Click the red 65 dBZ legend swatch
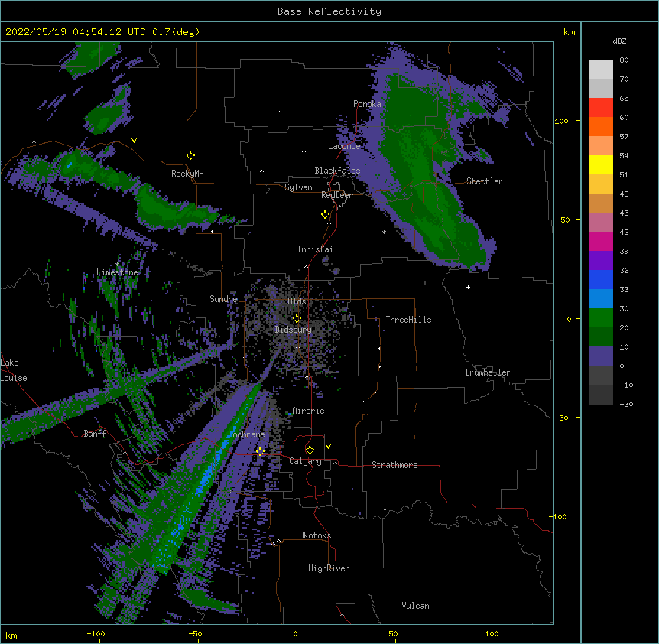This screenshot has width=659, height=644. click(601, 108)
